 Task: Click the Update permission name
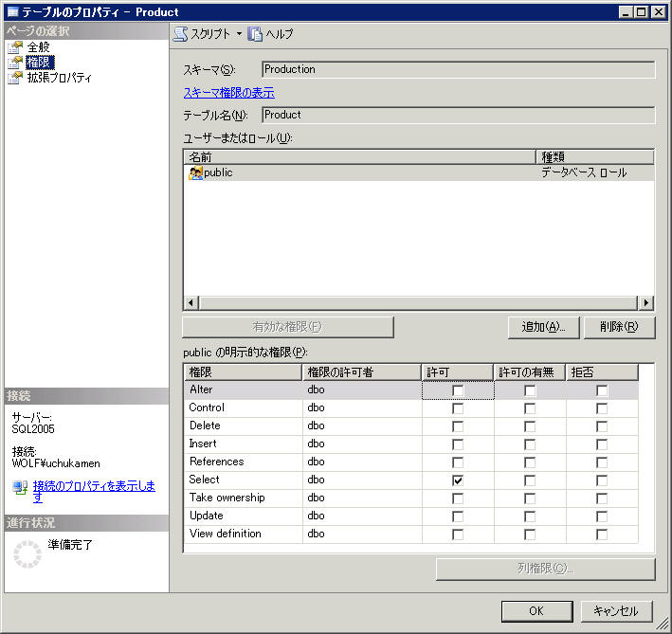pyautogui.click(x=206, y=516)
